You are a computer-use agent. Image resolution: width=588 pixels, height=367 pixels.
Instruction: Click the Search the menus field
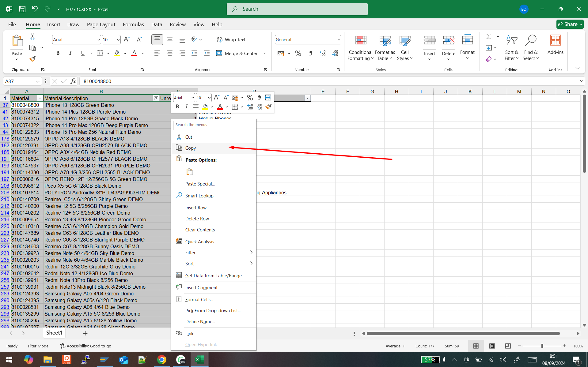pos(214,125)
